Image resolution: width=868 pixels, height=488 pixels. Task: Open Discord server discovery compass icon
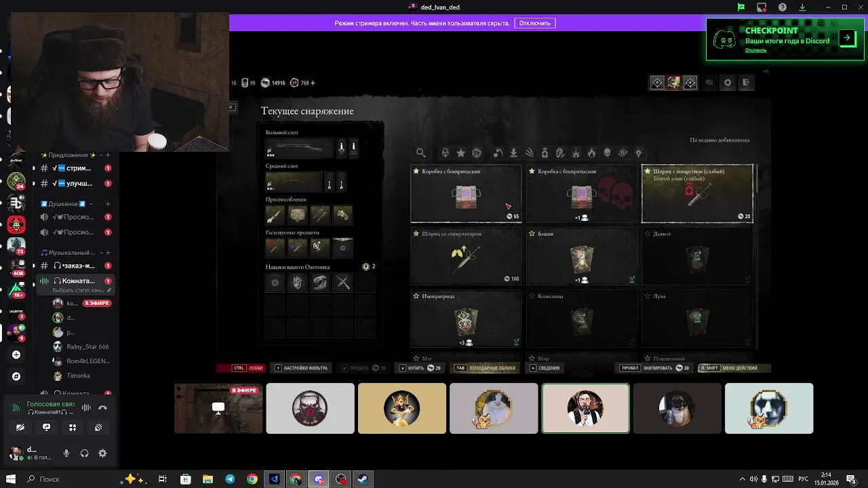[16, 376]
